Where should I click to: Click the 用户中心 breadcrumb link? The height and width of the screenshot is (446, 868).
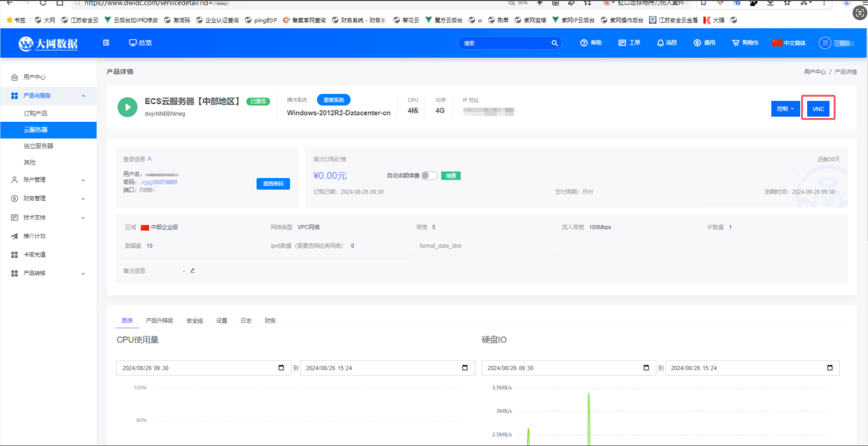coord(815,72)
